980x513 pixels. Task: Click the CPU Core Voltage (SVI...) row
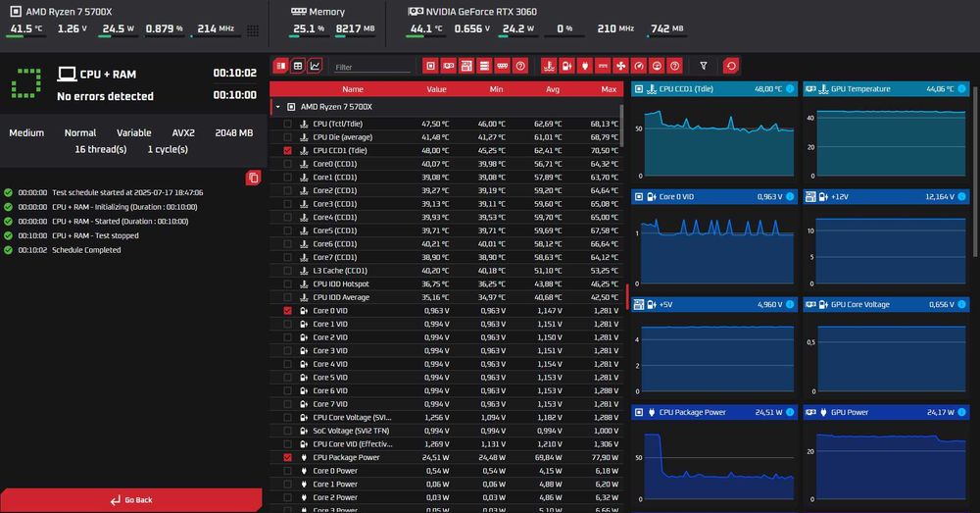click(446, 417)
